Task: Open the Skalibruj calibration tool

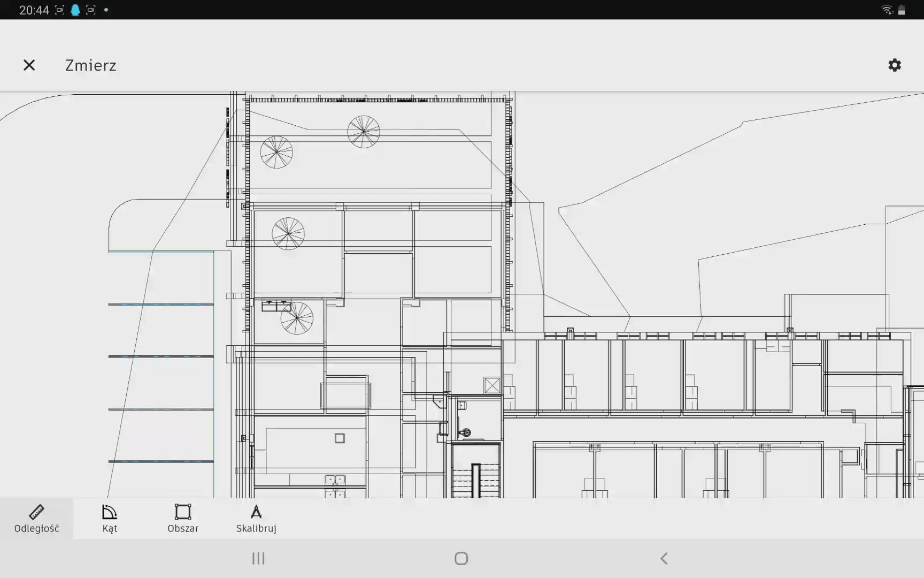Action: point(256,519)
